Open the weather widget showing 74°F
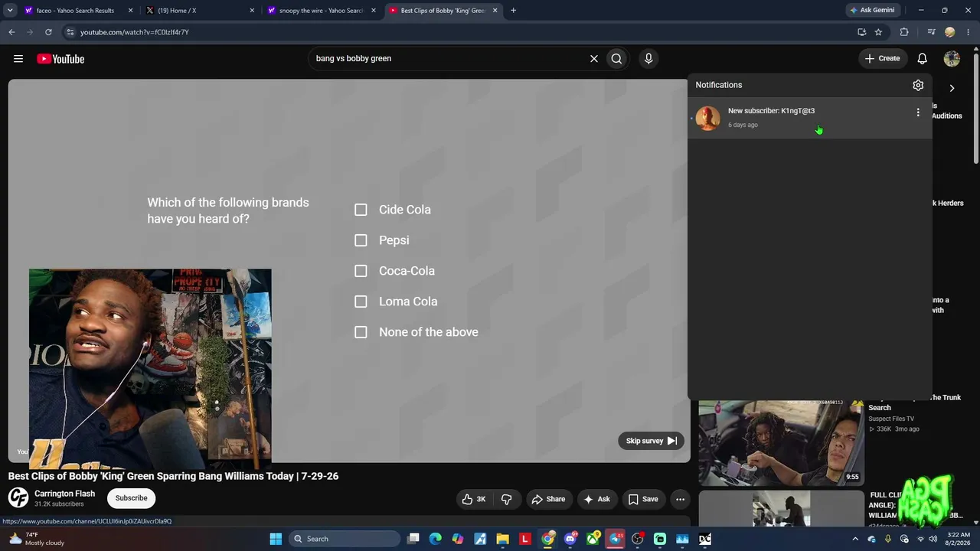The image size is (980, 551). 35,539
